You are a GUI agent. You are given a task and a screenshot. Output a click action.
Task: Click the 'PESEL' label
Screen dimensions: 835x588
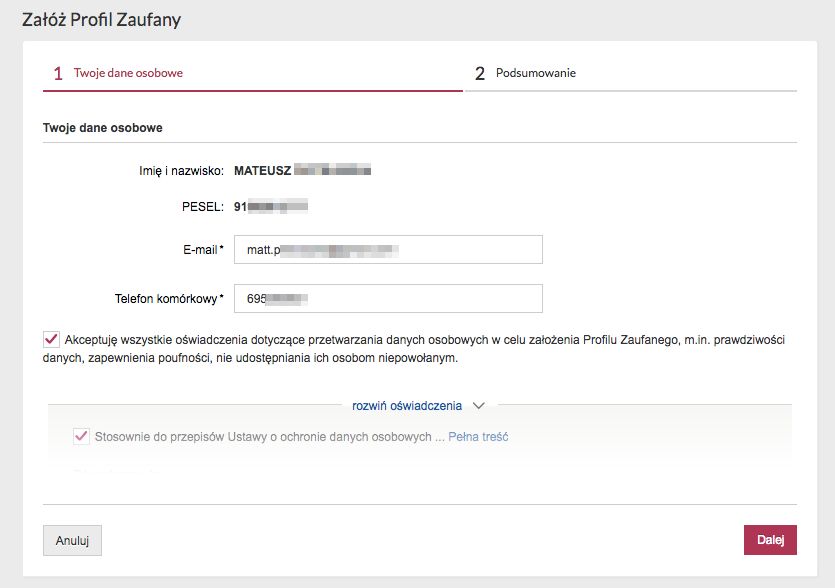pyautogui.click(x=207, y=207)
